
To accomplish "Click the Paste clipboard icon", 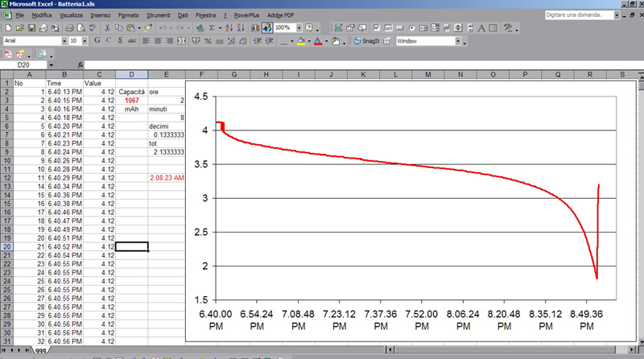I will pyautogui.click(x=131, y=28).
